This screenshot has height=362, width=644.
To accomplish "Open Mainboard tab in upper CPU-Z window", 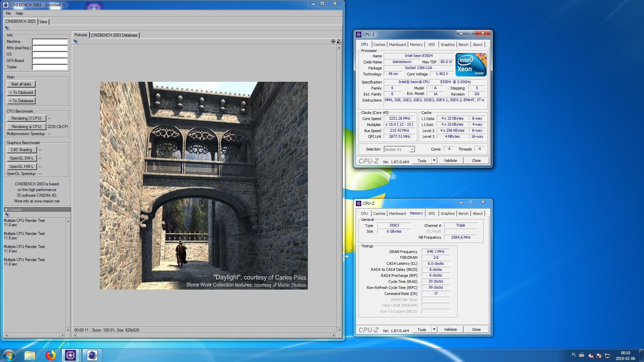I will (x=397, y=45).
